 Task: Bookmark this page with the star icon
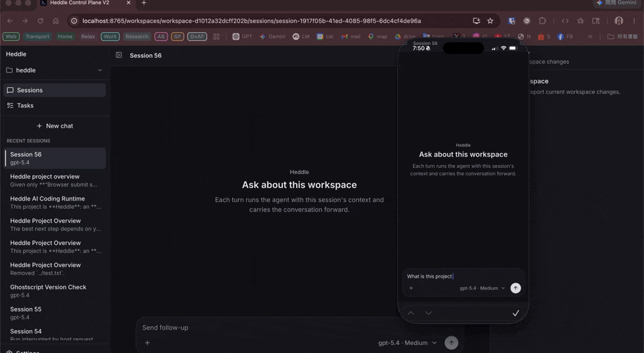[490, 21]
